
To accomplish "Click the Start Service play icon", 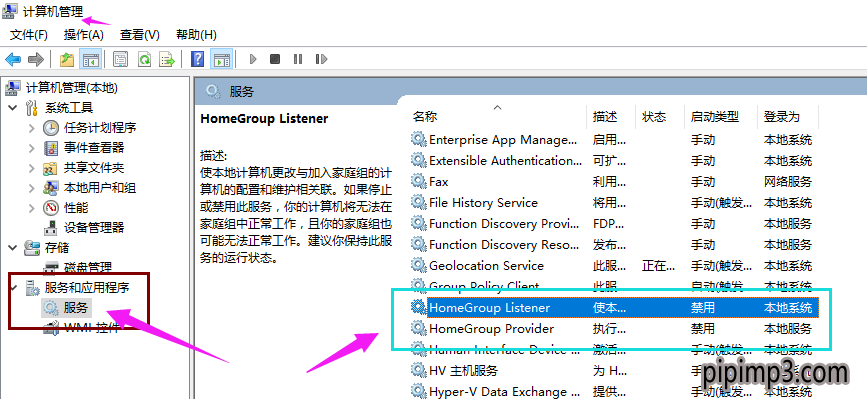I will click(253, 59).
